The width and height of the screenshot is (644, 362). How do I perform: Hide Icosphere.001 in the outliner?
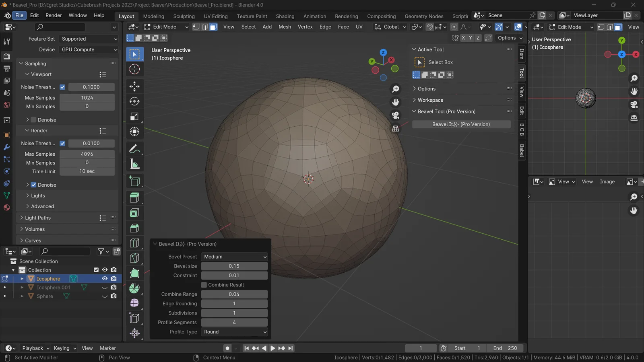coord(105,287)
